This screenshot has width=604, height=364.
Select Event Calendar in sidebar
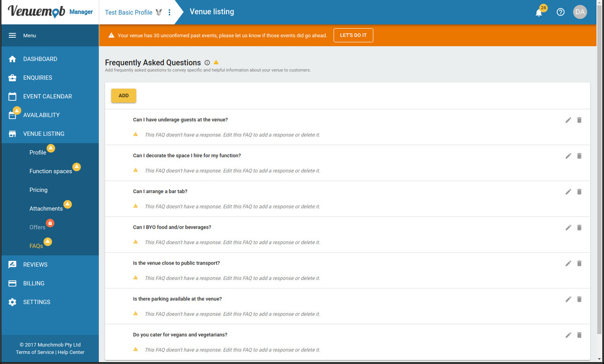[47, 97]
